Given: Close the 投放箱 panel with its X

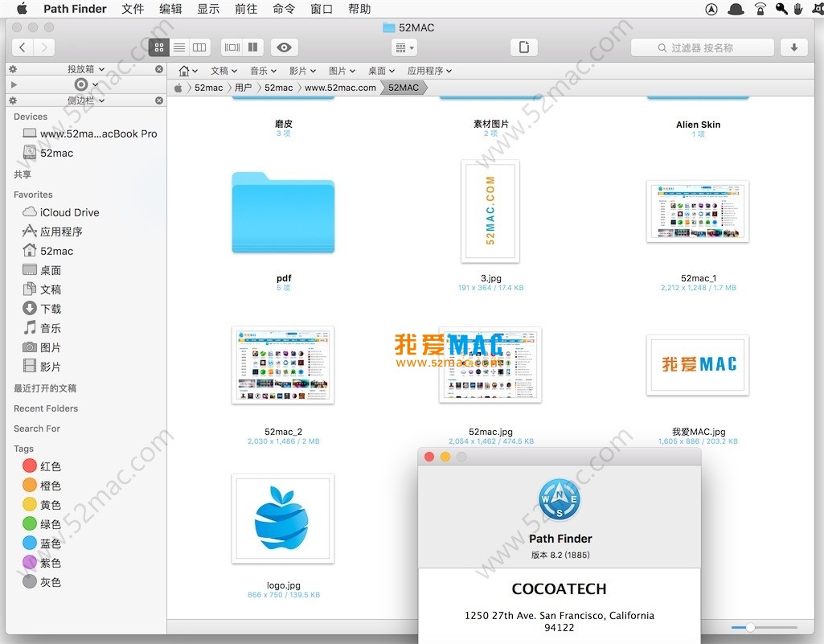Looking at the screenshot, I should coord(159,69).
